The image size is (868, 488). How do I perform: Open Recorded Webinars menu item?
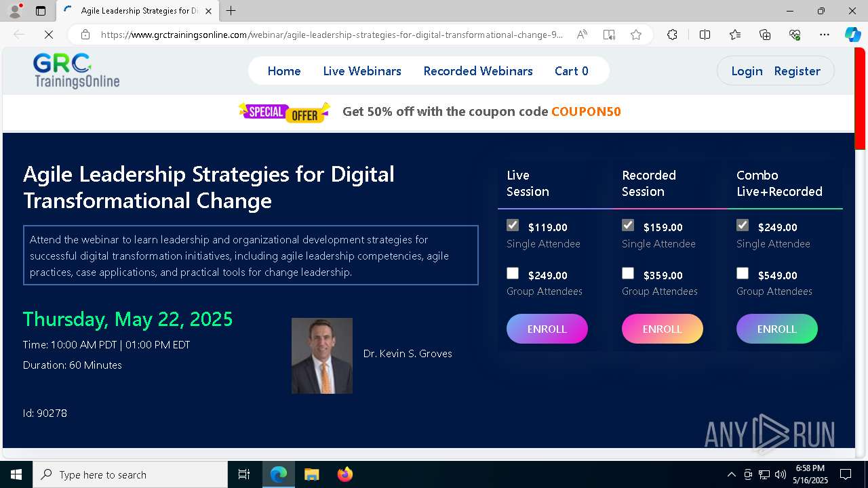point(478,71)
